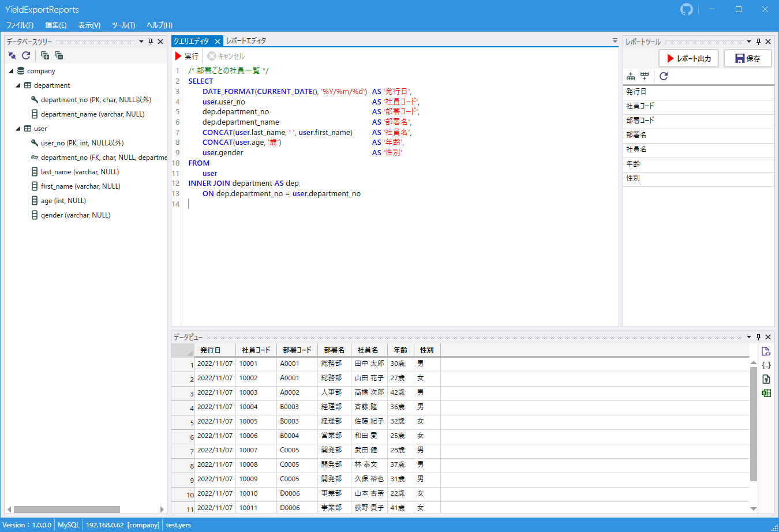The width and height of the screenshot is (779, 532).
Task: Refresh the database tree
Action: pos(26,55)
